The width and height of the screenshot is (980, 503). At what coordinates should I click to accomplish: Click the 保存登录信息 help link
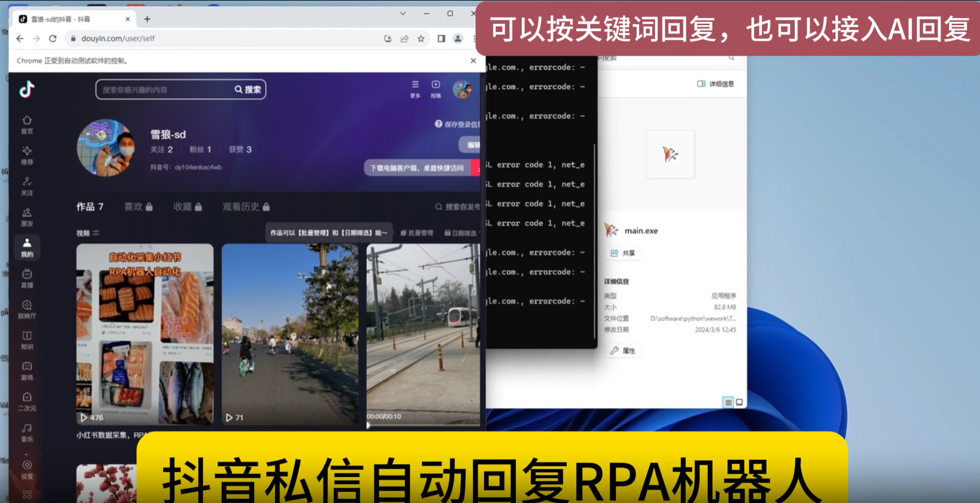tap(457, 124)
